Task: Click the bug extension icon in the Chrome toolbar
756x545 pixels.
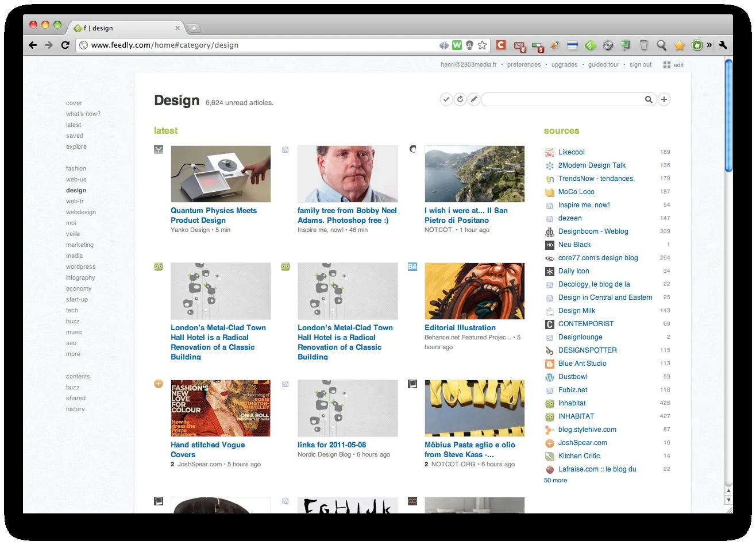Action: coord(555,45)
